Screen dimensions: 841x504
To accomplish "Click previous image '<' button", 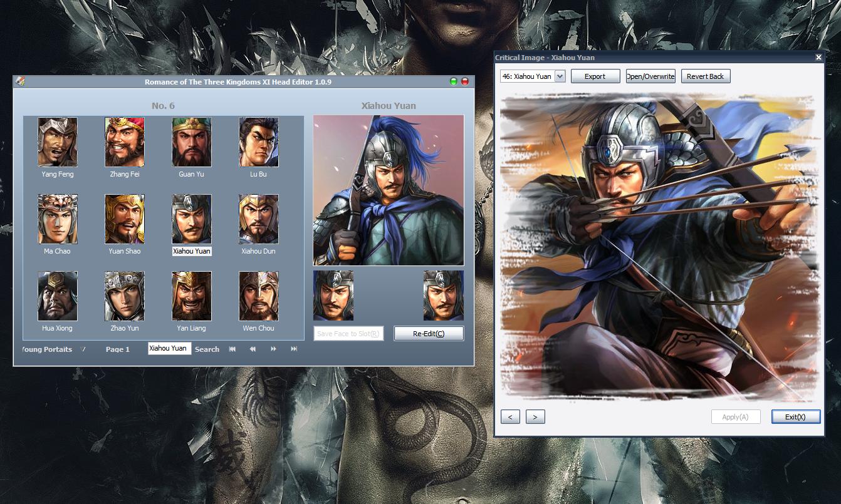I will tap(510, 417).
